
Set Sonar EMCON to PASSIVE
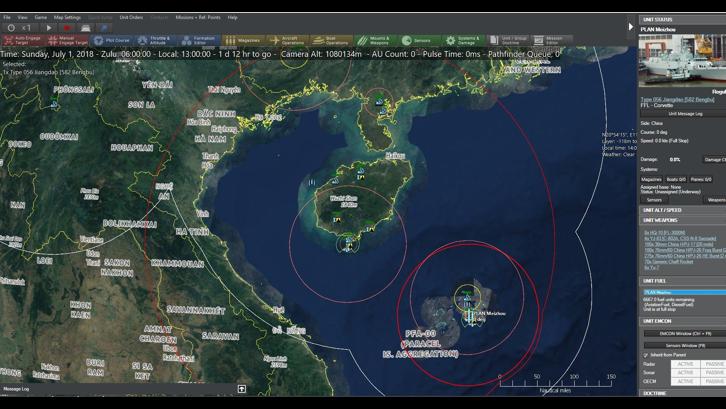click(713, 372)
